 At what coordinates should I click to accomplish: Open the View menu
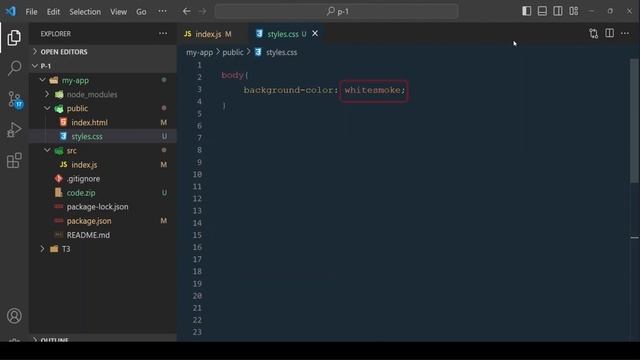(118, 12)
